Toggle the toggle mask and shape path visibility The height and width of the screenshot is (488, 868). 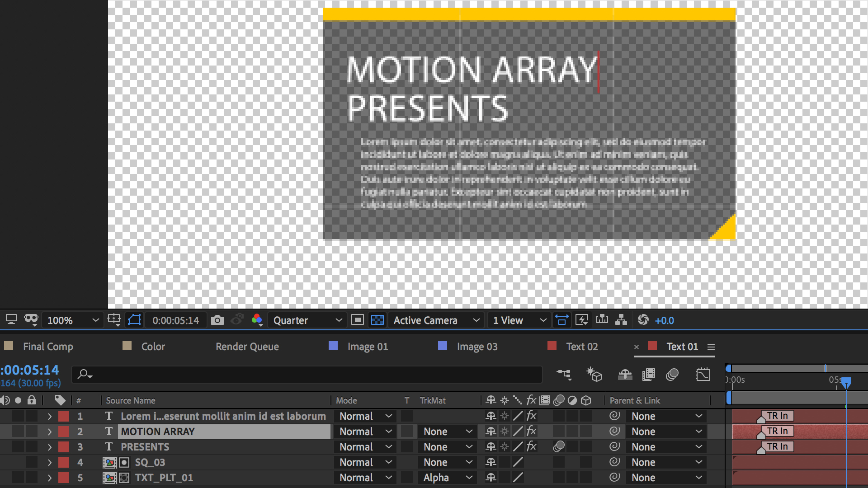[134, 320]
